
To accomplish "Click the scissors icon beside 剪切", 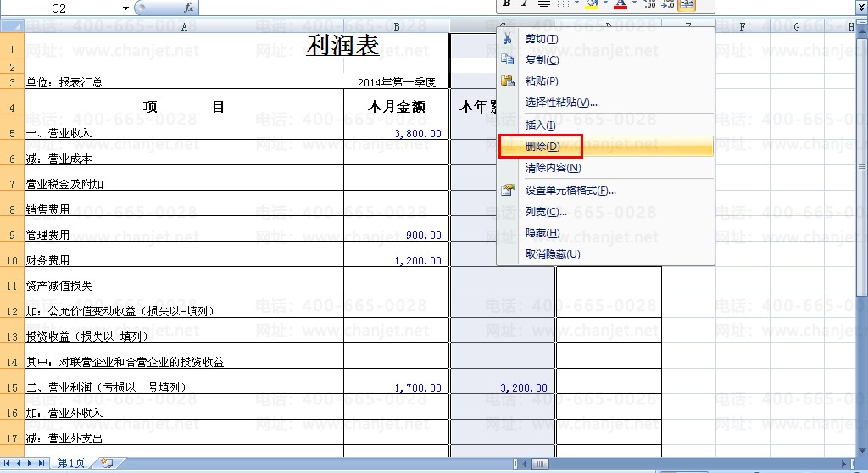I will tap(507, 39).
